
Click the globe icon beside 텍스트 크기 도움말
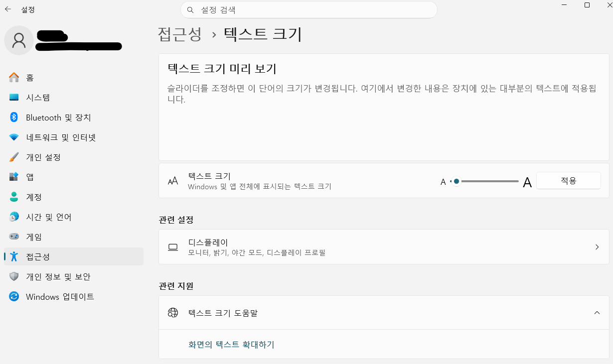coord(173,313)
